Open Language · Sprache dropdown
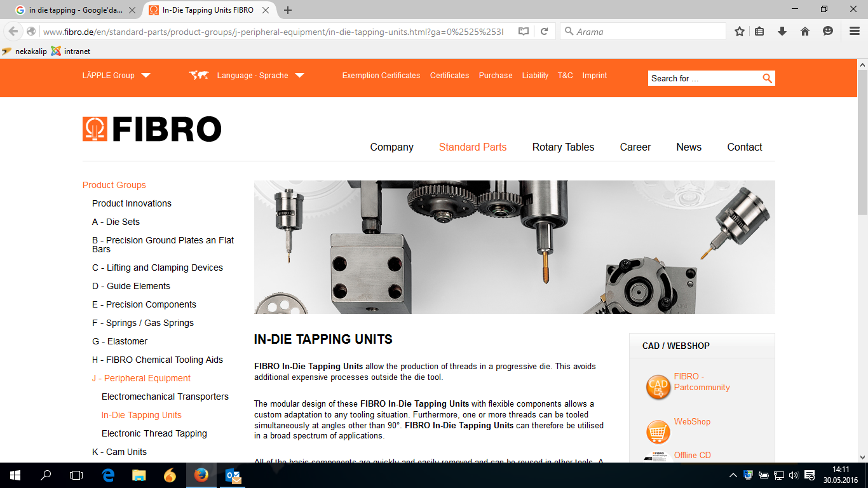The height and width of the screenshot is (488, 868). coord(261,75)
